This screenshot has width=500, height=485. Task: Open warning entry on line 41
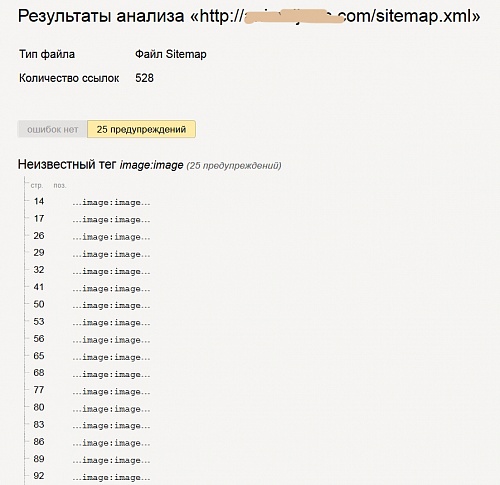coord(92,288)
